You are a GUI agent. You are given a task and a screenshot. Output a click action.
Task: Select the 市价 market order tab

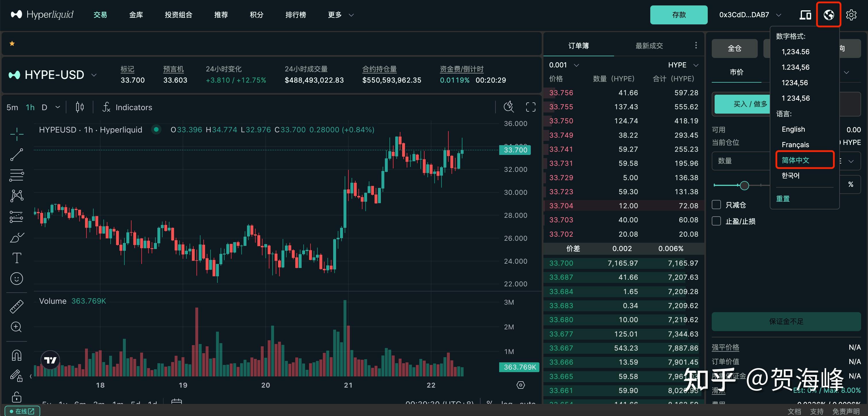pyautogui.click(x=736, y=72)
